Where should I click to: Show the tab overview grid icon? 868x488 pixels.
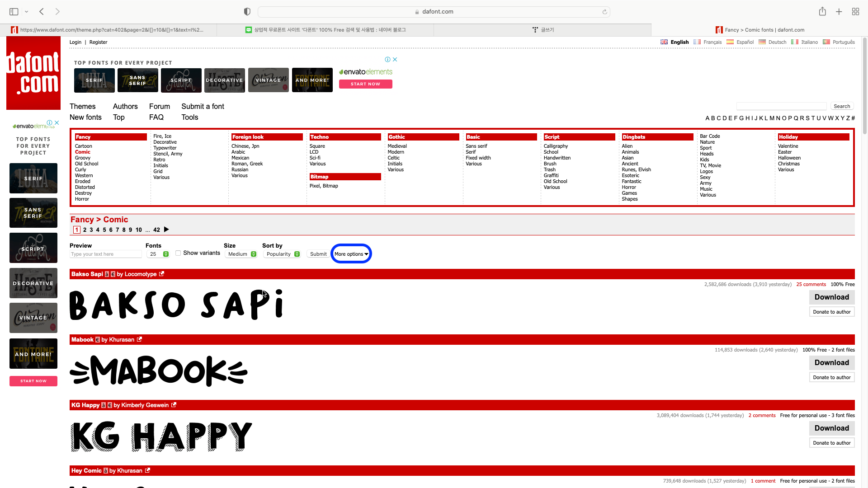855,12
